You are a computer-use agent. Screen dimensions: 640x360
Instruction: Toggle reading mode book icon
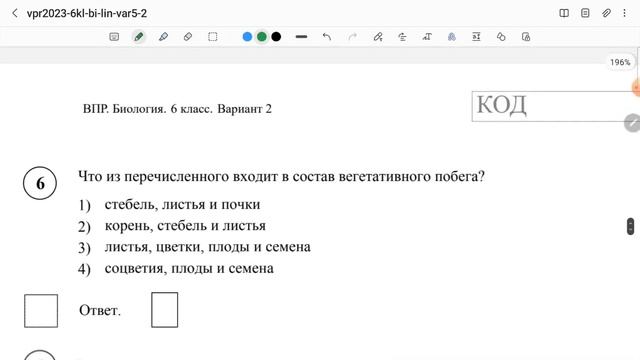[564, 13]
